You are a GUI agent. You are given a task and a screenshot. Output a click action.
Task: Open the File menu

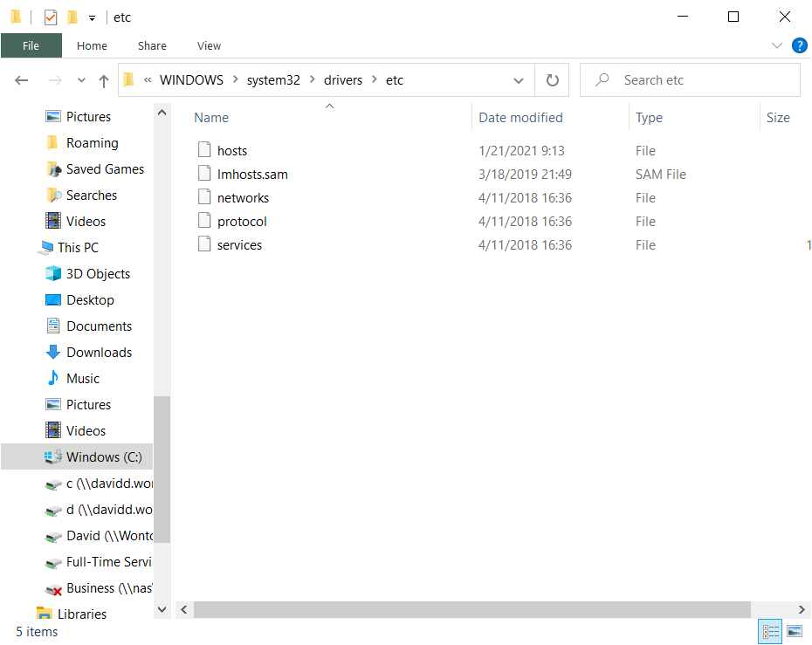click(31, 46)
